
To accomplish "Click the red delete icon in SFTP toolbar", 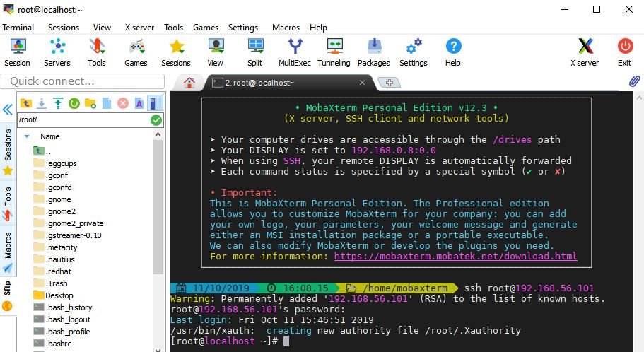I will [x=123, y=103].
